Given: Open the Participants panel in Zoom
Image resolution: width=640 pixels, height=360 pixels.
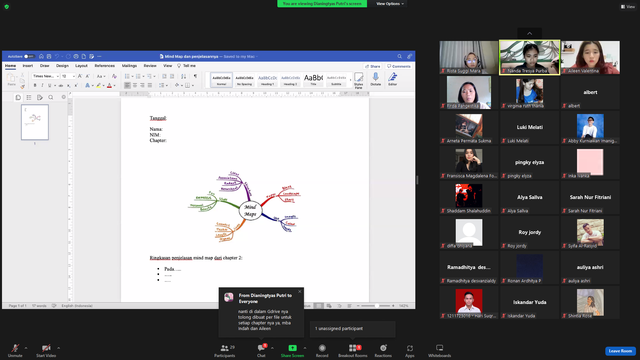Looking at the screenshot, I should pos(225,350).
